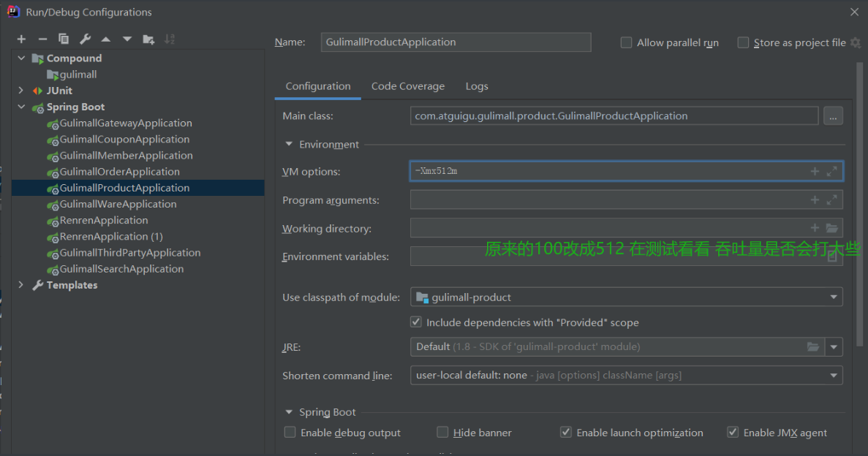Click the Remove Configuration minus icon

point(42,39)
